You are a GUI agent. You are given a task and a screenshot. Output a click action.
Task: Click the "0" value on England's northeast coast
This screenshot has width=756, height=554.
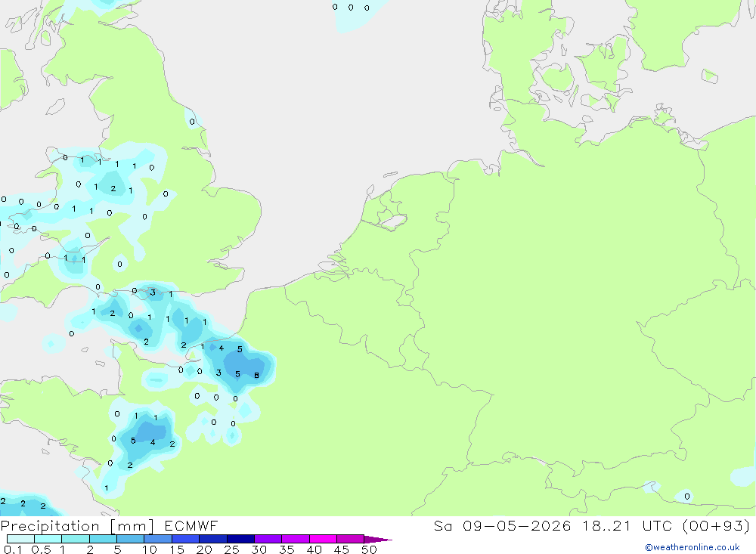192,122
